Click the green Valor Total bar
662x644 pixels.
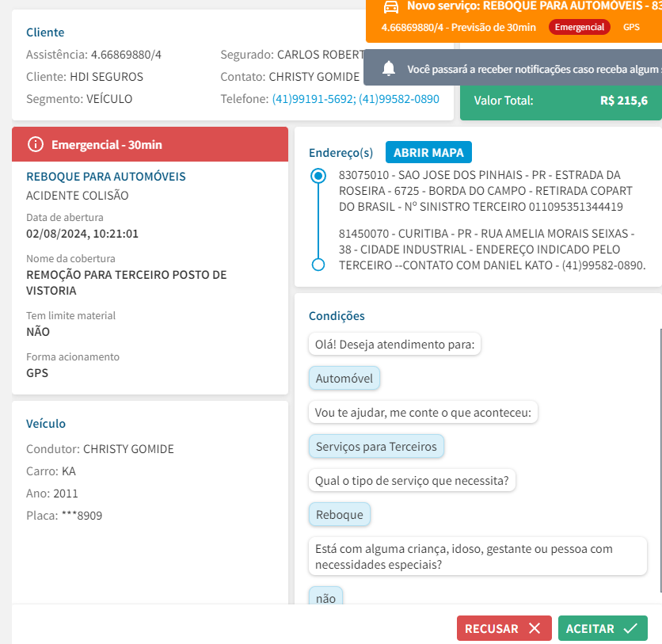coord(561,101)
